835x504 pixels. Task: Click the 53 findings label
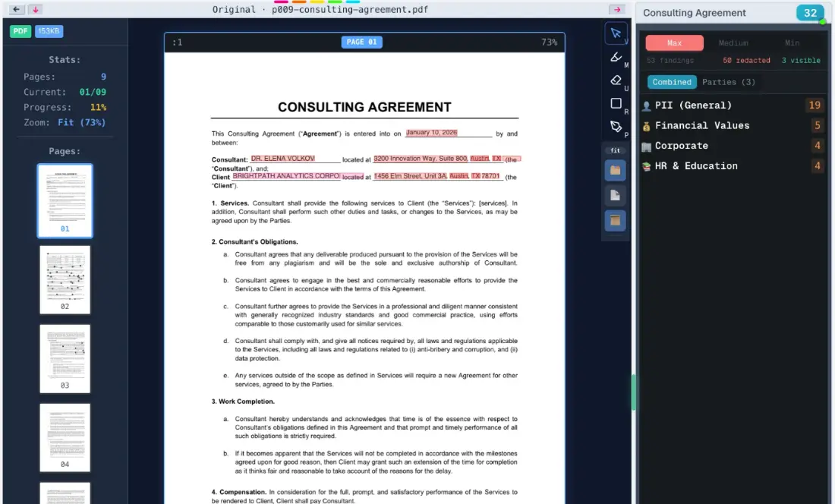click(x=670, y=61)
